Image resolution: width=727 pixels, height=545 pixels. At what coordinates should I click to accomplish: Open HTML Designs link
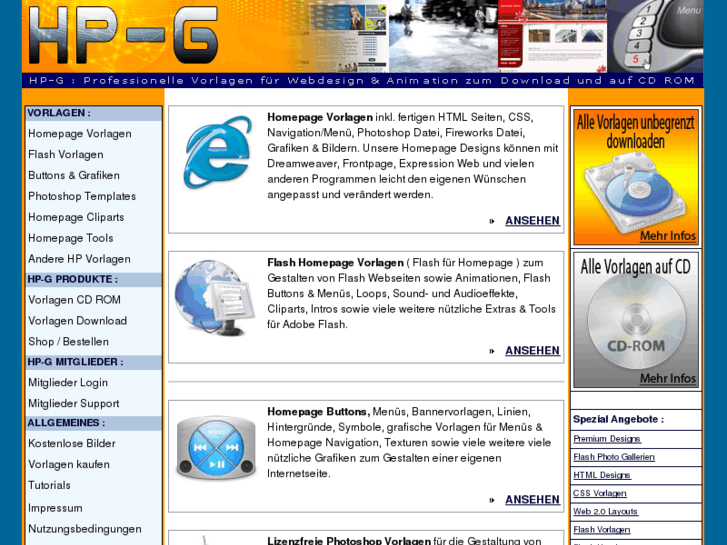point(602,475)
